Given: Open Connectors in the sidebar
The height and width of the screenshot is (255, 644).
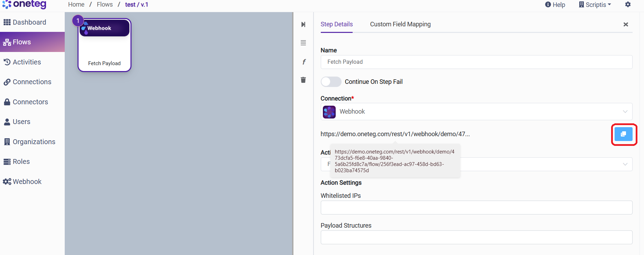Looking at the screenshot, I should tap(30, 102).
